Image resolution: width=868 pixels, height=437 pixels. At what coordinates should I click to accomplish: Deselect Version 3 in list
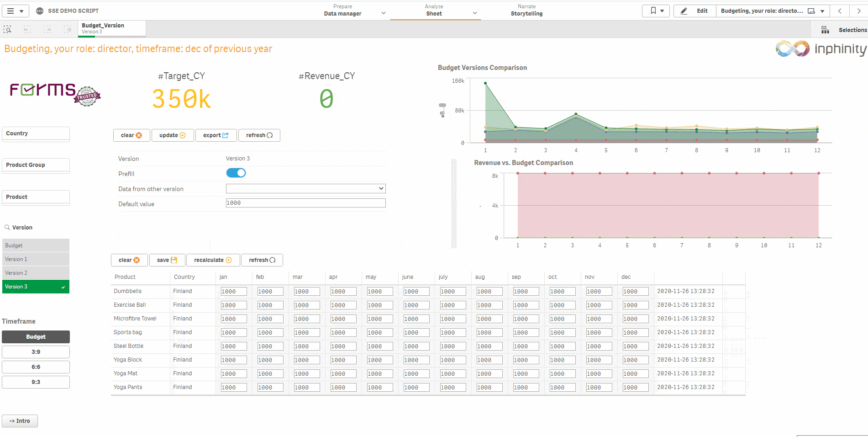(x=36, y=287)
